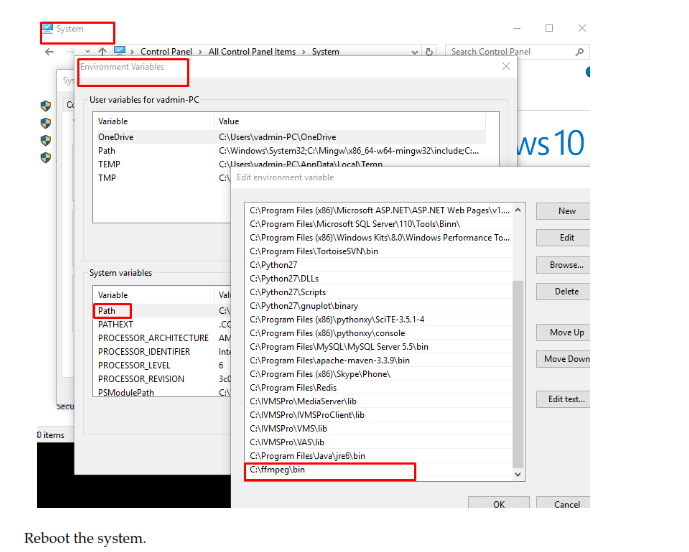Select IVMSPro\MediaServer\lib entry

click(379, 401)
